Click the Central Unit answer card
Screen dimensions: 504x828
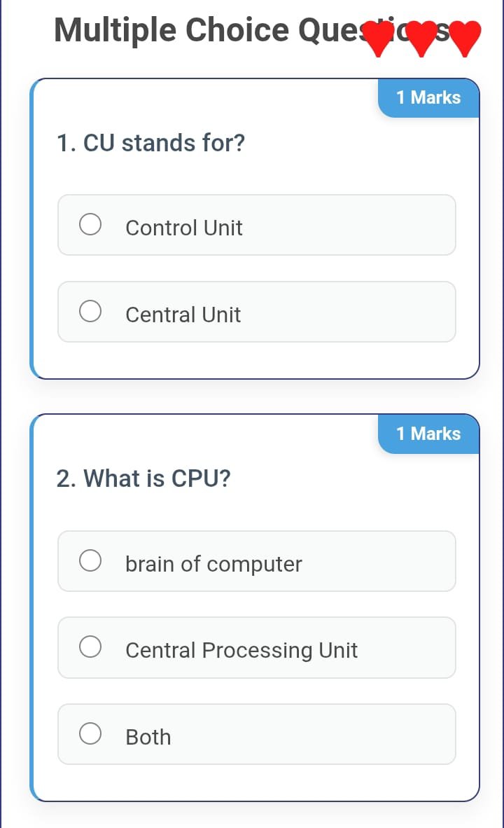(x=257, y=311)
